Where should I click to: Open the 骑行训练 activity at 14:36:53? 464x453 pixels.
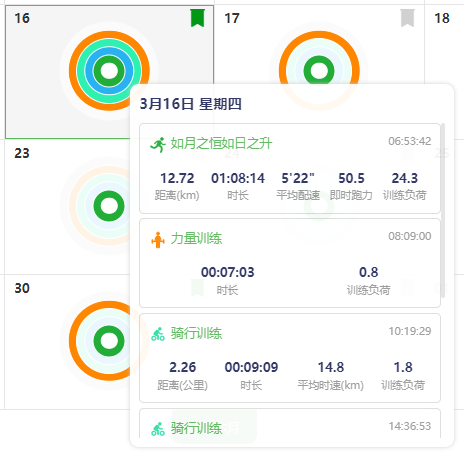(x=196, y=428)
